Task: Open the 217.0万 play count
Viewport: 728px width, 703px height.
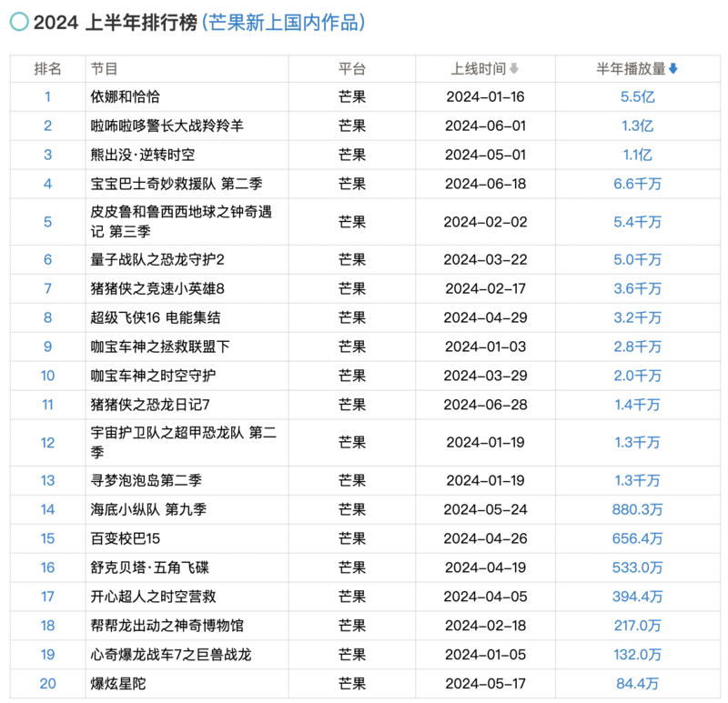Action: click(x=638, y=626)
